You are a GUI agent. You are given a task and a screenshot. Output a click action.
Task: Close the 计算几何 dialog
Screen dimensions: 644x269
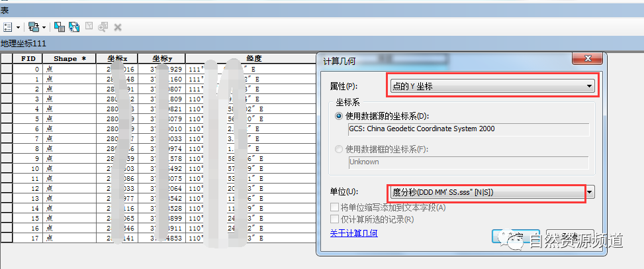pos(587,58)
